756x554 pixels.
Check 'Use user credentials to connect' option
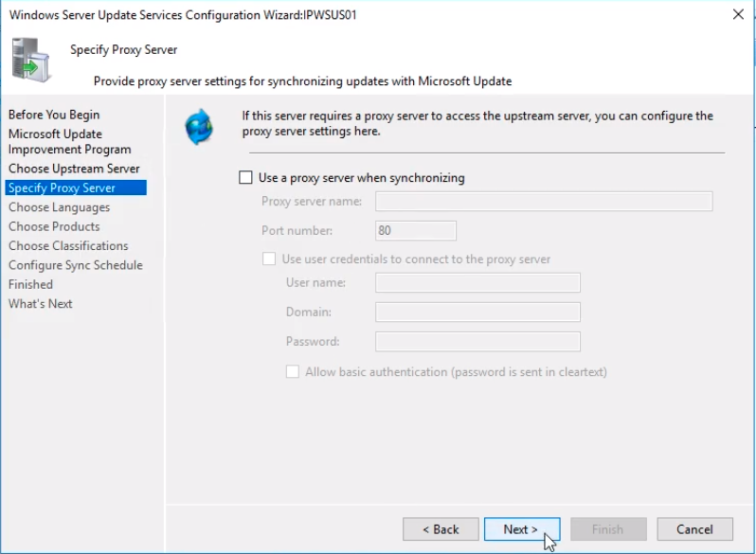click(270, 259)
